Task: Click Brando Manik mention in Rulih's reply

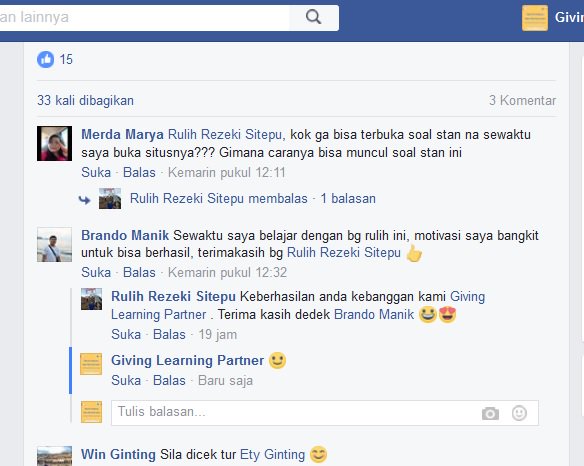Action: pos(374,314)
